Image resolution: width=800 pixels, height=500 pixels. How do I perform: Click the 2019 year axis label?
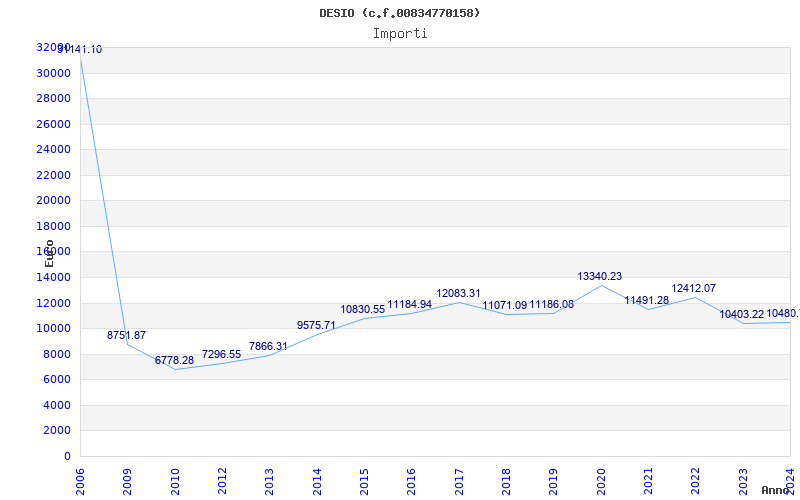[x=554, y=481]
